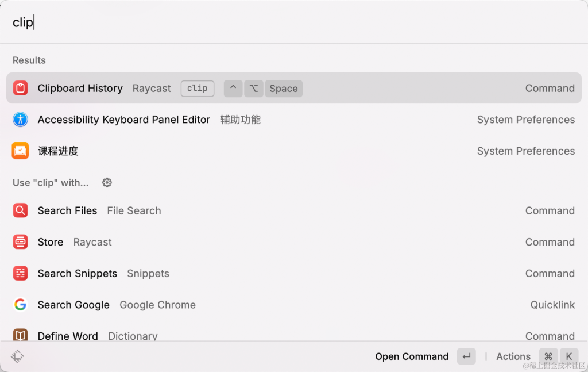
Task: Click the Accessibility Keyboard Panel Editor icon
Action: pos(20,120)
